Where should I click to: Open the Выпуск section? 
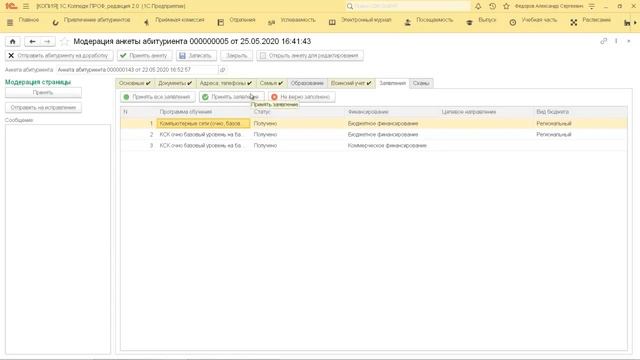tap(481, 22)
